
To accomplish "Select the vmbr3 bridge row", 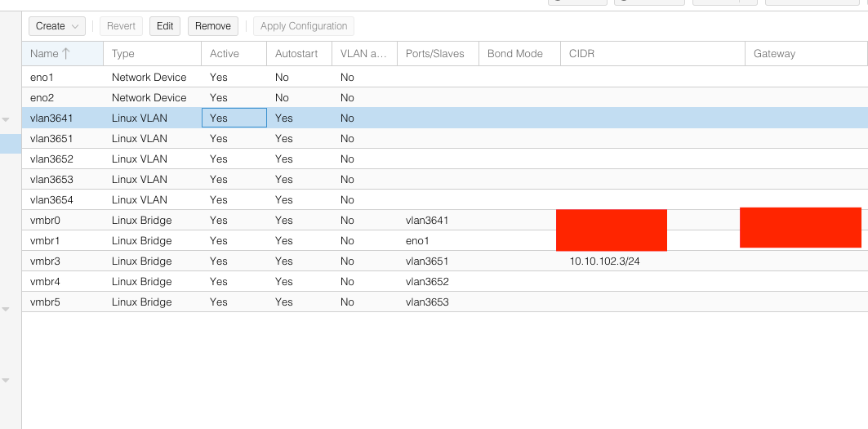I will point(444,261).
